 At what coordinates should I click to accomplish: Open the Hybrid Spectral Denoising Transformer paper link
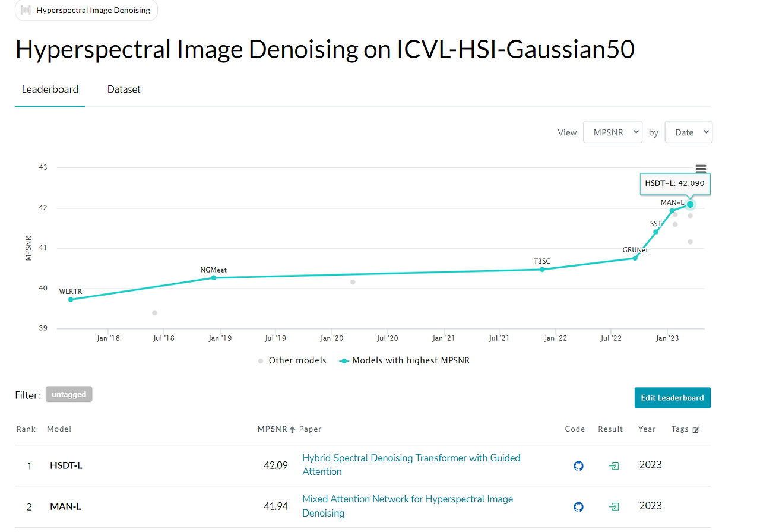coord(411,458)
